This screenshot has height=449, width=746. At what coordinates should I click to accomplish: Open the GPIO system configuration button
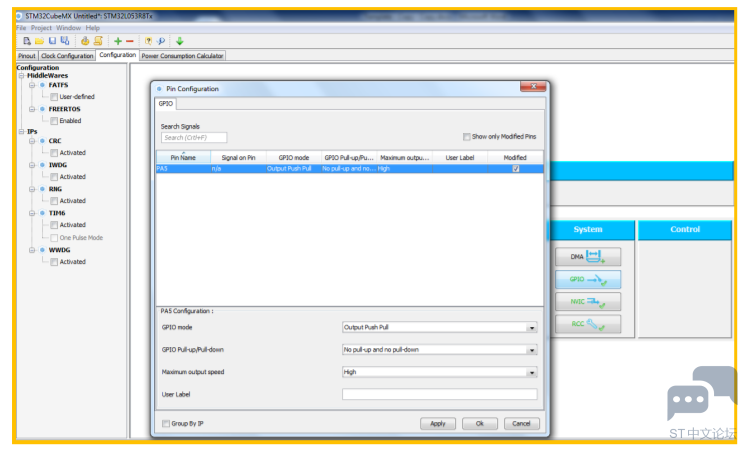(588, 279)
